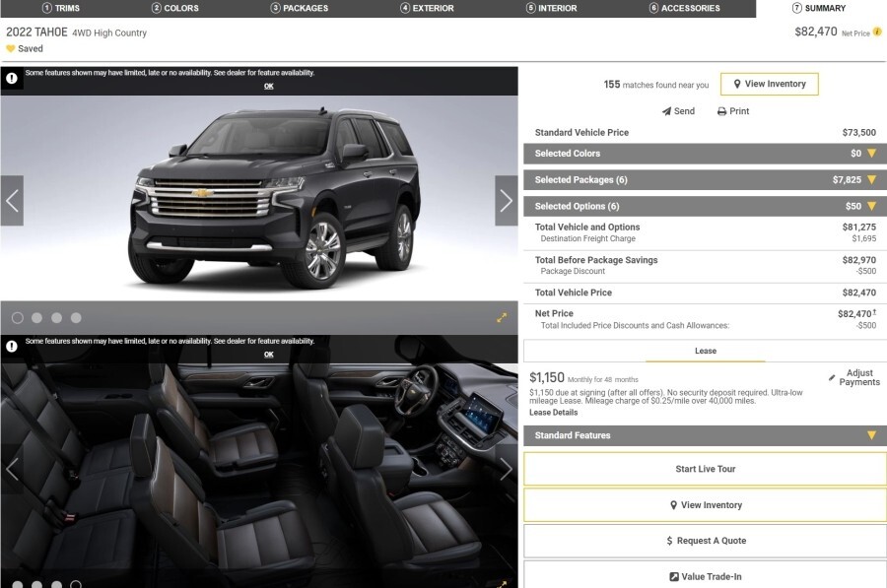Click the Package Discount -$500 row
The image size is (887, 588).
(x=705, y=272)
